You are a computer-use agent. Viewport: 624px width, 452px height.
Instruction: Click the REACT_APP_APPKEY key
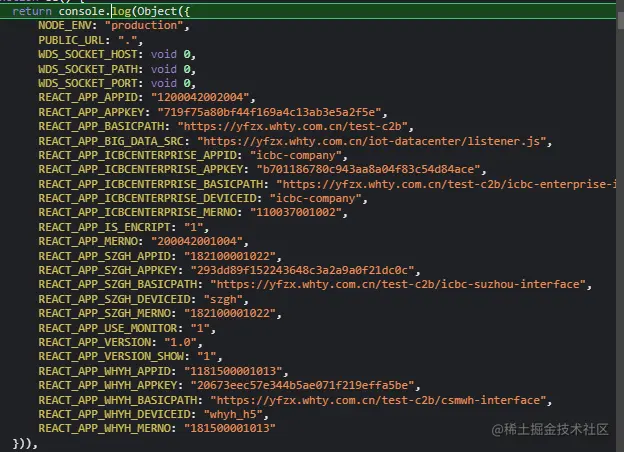(91, 112)
